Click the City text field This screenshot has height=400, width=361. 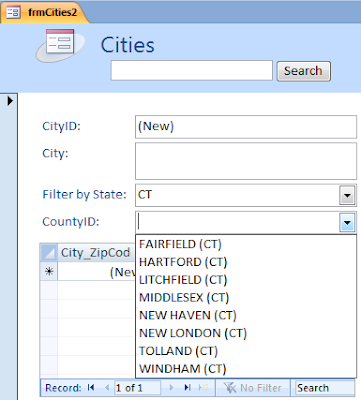(x=246, y=161)
